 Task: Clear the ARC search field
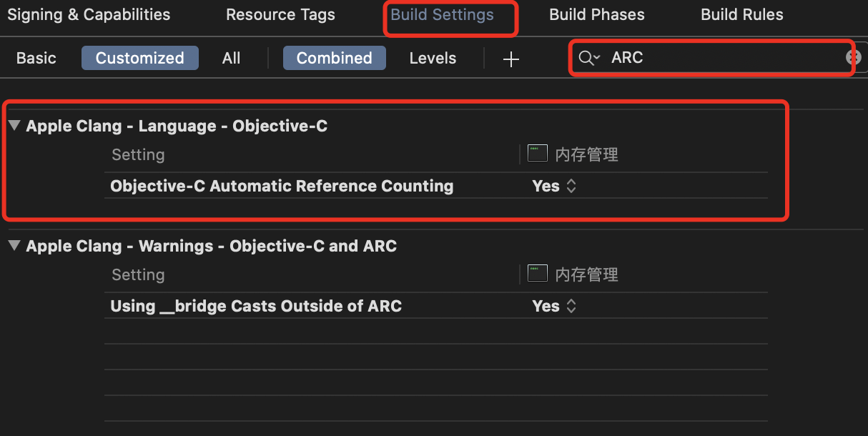click(853, 58)
